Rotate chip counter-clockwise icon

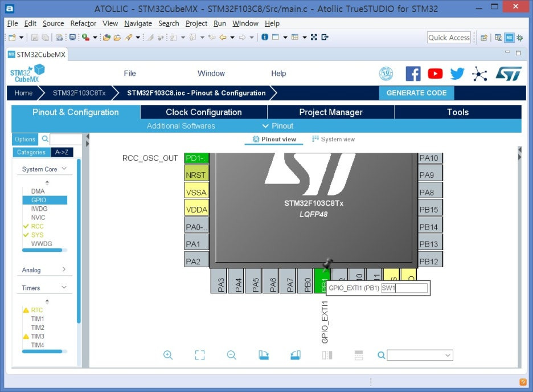tap(296, 356)
